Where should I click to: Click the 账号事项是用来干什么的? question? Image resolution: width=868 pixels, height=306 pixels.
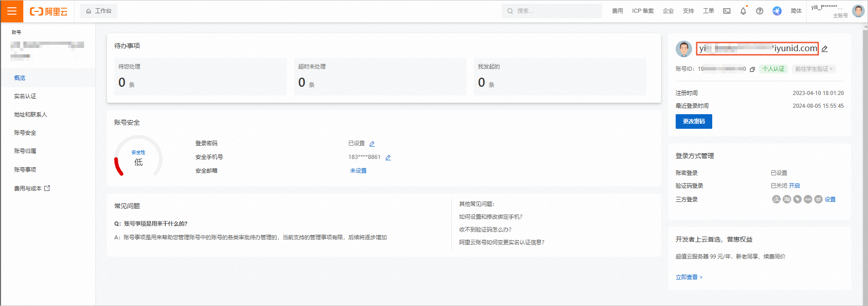point(155,224)
